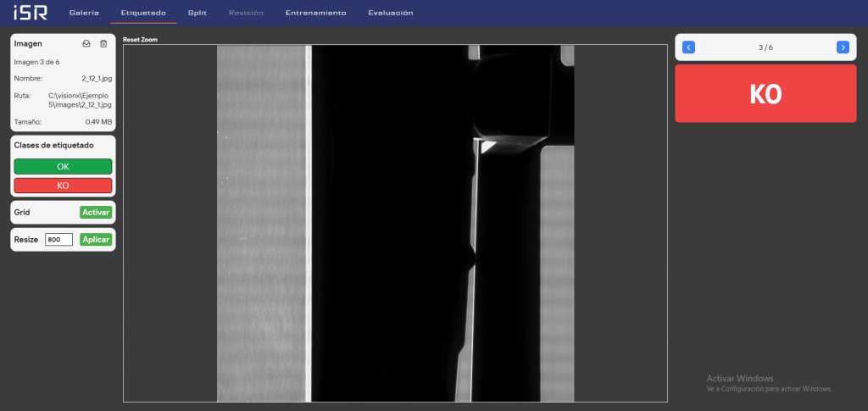Screen dimensions: 868x411
Task: Open the Evaluación tab
Action: pyautogui.click(x=391, y=13)
